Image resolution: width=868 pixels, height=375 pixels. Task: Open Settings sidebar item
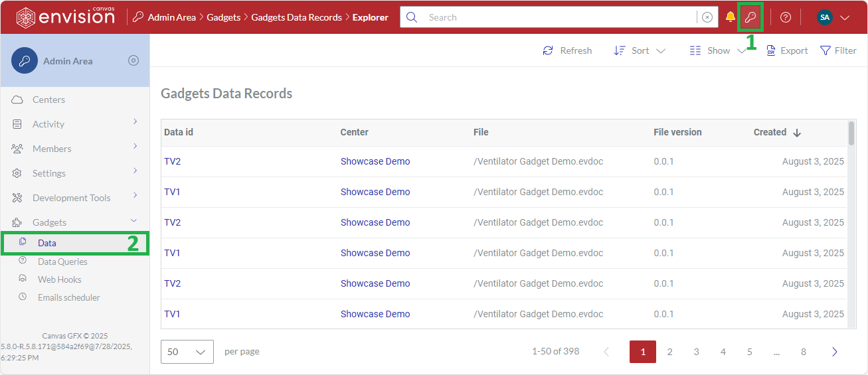[49, 173]
